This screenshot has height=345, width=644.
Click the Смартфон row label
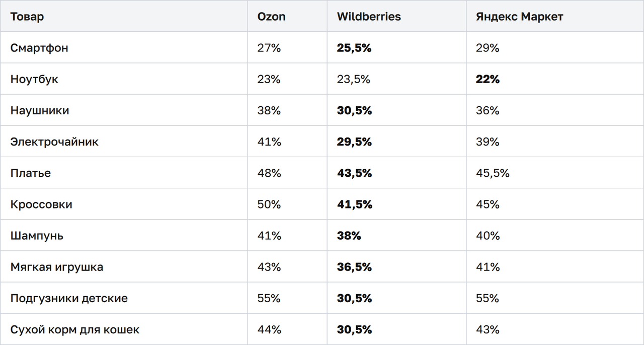pyautogui.click(x=39, y=48)
